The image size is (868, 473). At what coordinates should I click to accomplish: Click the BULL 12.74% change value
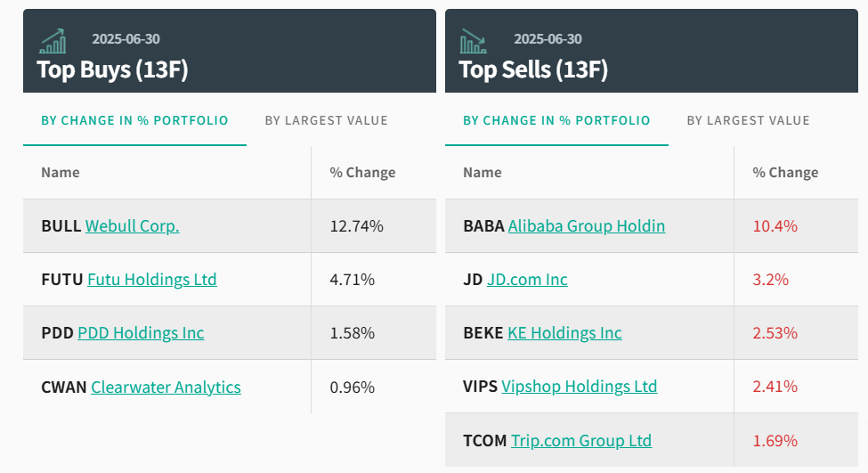click(356, 226)
